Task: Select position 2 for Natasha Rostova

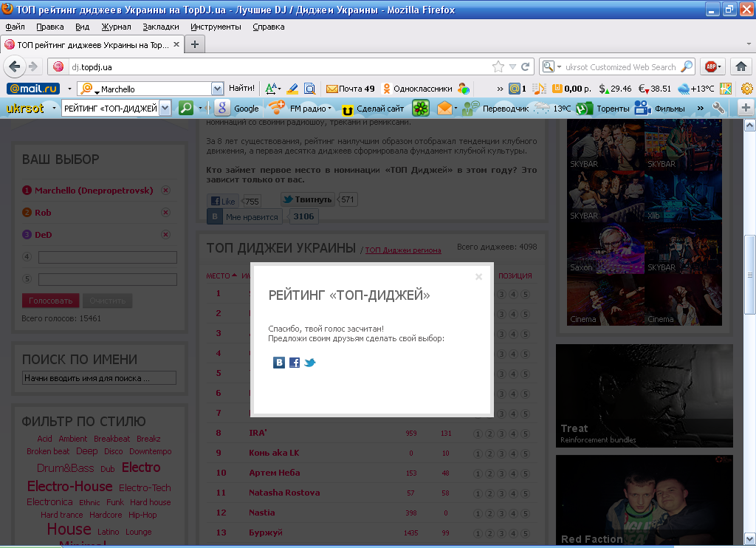Action: (x=490, y=493)
